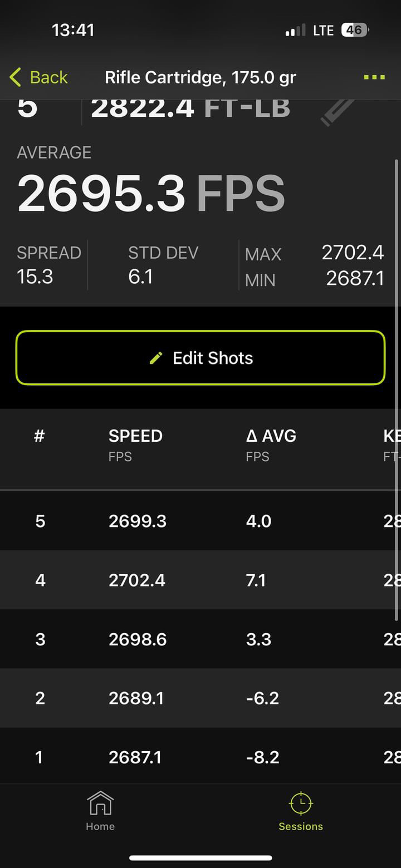Tap the pencil icon in Edit Shots

point(157,358)
